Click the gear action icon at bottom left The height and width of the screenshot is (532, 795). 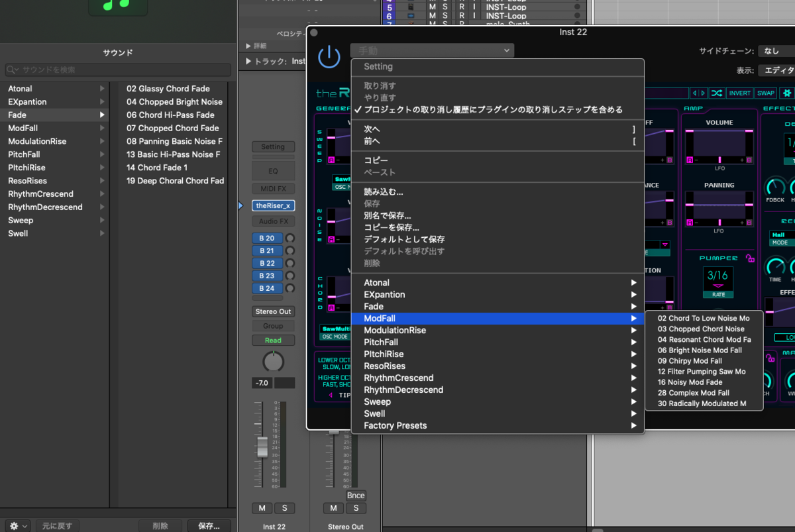[13, 525]
